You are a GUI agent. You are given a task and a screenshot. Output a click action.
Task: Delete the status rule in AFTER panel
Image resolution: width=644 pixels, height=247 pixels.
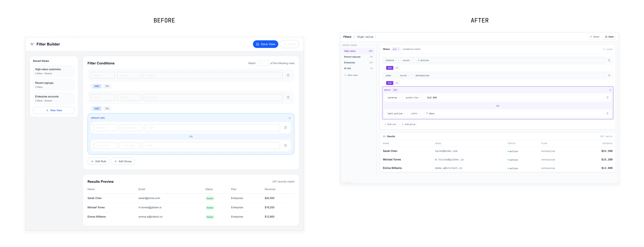coord(609,60)
